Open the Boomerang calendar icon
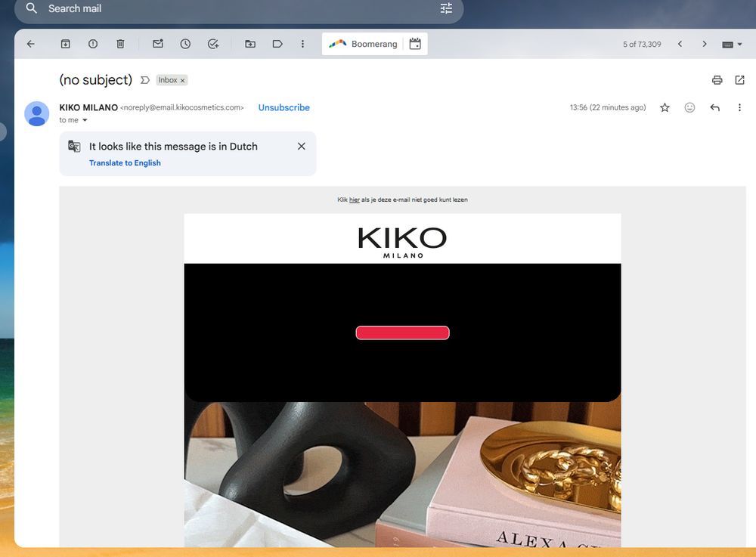This screenshot has height=557, width=756. pos(415,44)
